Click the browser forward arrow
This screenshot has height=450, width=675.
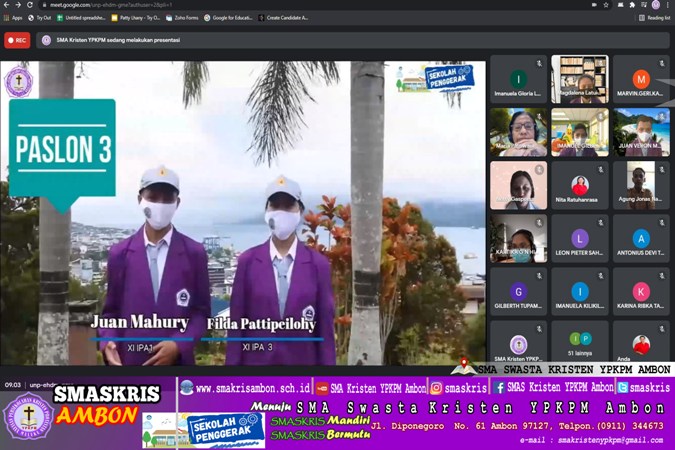[x=18, y=5]
